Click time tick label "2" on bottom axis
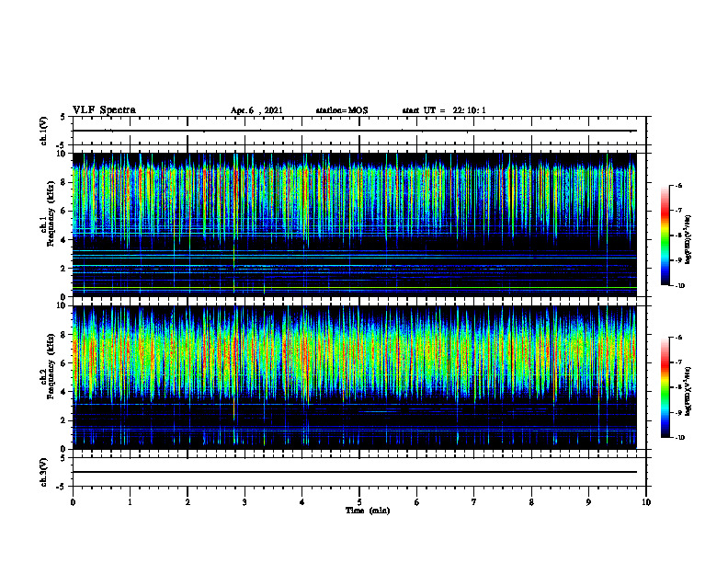Image resolution: width=728 pixels, height=563 pixels. tap(188, 502)
